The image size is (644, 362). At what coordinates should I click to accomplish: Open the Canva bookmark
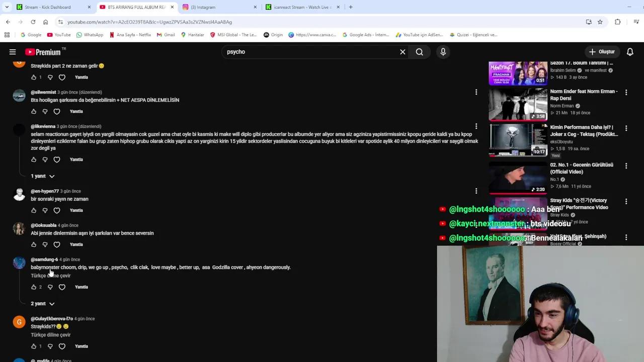coord(312,35)
